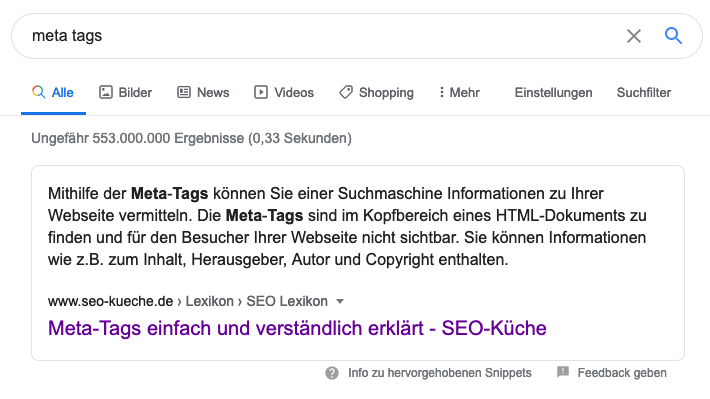
Task: Switch to the Videos tab
Action: pos(284,92)
